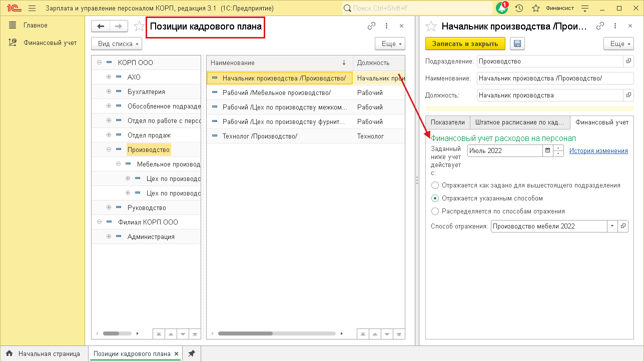
Task: Sort by the Наименование column header
Action: click(x=280, y=62)
